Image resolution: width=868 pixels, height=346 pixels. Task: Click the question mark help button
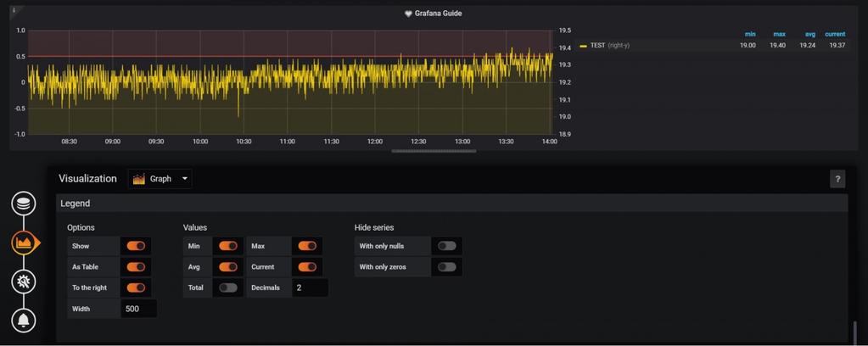coord(837,179)
